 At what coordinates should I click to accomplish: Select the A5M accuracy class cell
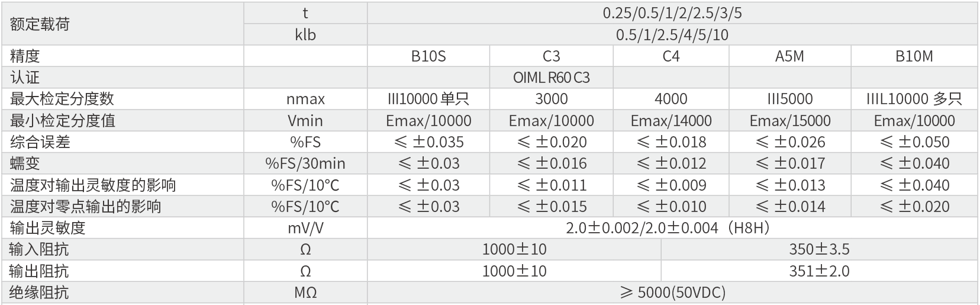pos(789,56)
